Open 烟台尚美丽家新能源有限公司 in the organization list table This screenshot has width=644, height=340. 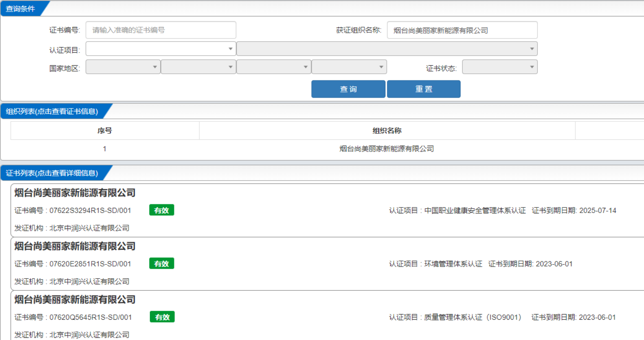(x=387, y=149)
